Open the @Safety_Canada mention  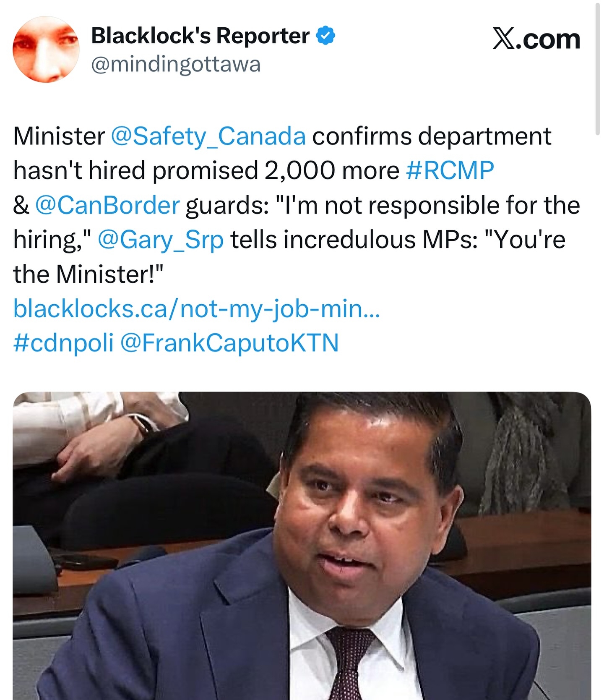click(x=208, y=136)
